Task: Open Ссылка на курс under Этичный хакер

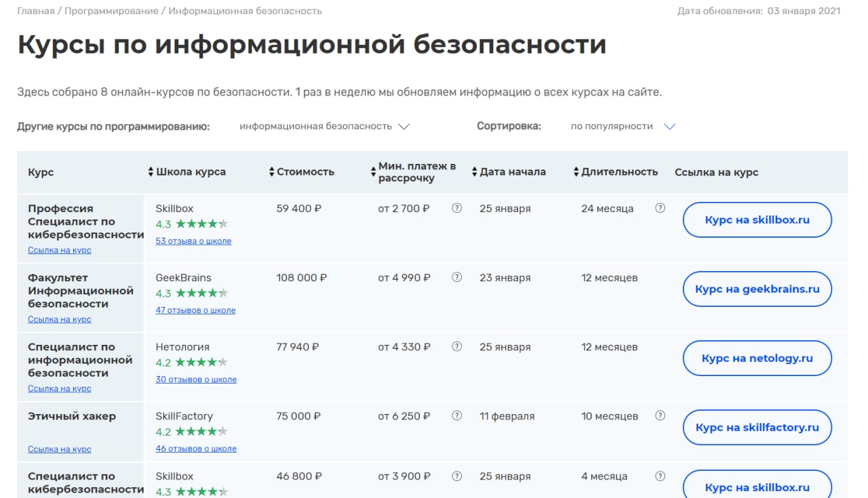Action: (x=60, y=449)
